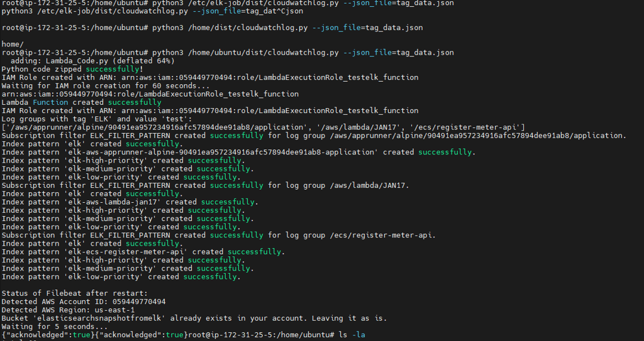Click "Log groups with tag 'ELK' and value 'test':"
644x341 pixels.
pyautogui.click(x=97, y=119)
